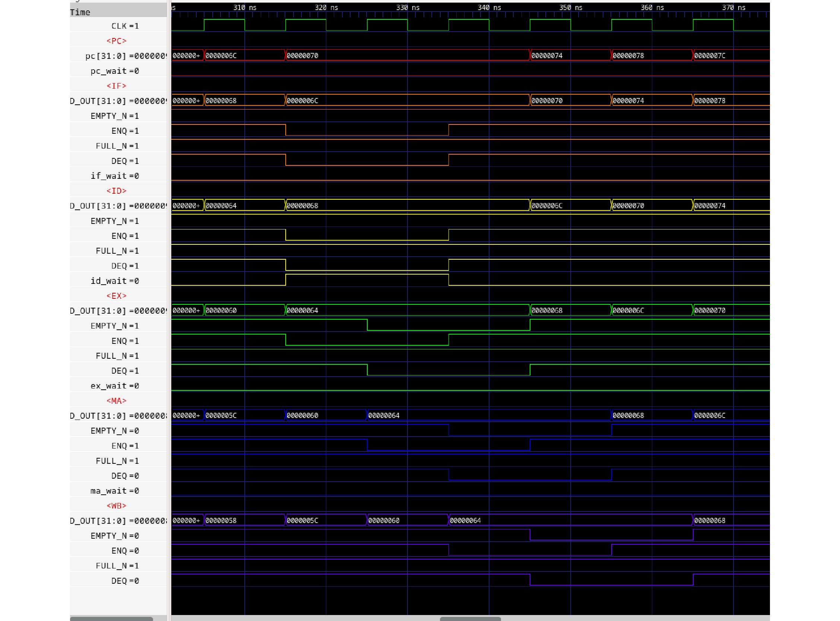Click the Time header above signal names
This screenshot has height=621, width=840.
pyautogui.click(x=80, y=12)
